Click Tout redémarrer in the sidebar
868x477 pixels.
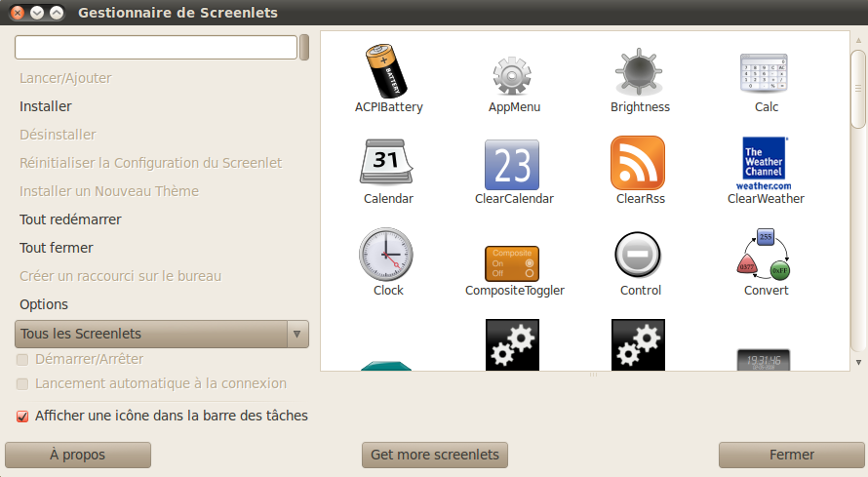pyautogui.click(x=70, y=219)
